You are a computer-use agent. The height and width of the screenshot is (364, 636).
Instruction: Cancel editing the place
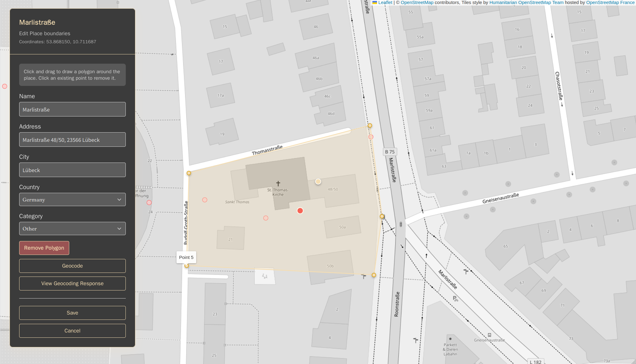72,331
